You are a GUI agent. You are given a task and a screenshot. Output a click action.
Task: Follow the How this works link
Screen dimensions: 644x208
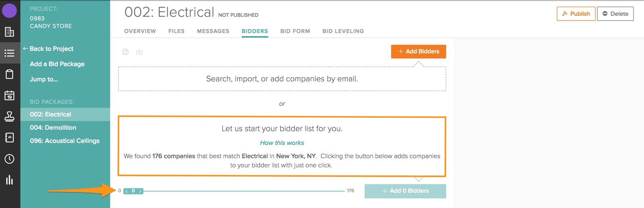pyautogui.click(x=282, y=143)
